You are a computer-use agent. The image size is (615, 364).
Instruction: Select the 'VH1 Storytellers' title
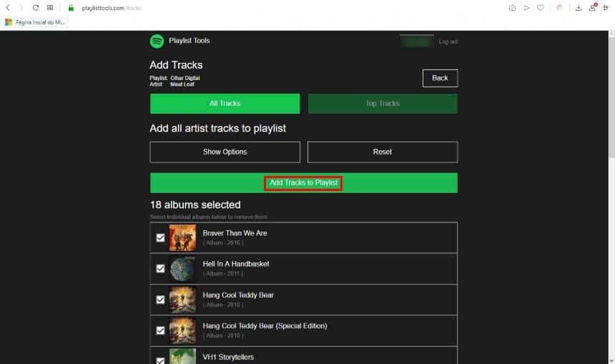[228, 357]
